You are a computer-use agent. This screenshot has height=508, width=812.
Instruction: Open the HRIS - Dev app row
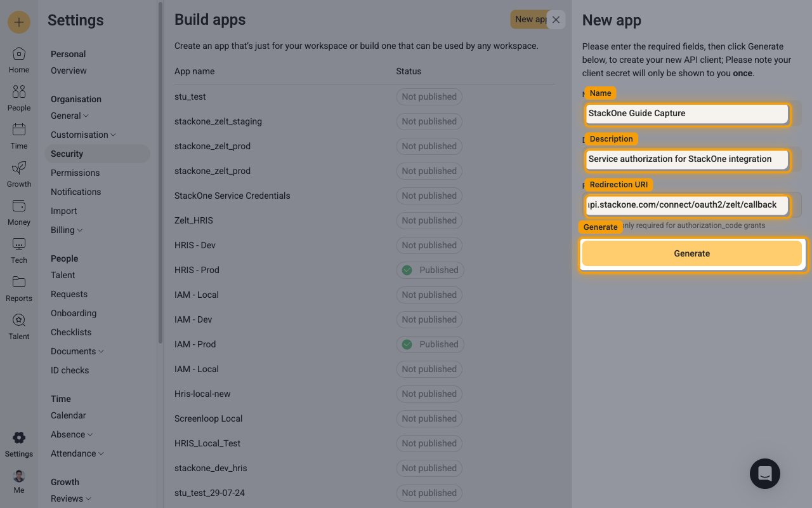364,245
